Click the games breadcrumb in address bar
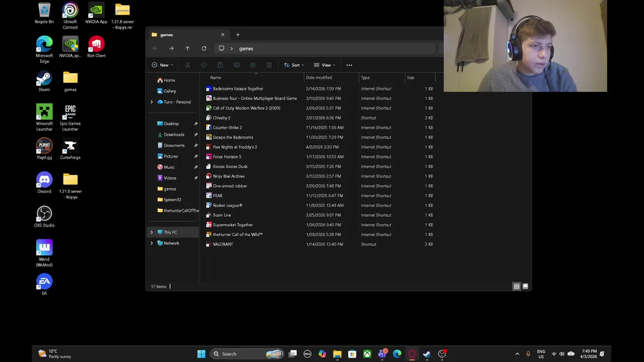 click(246, 48)
